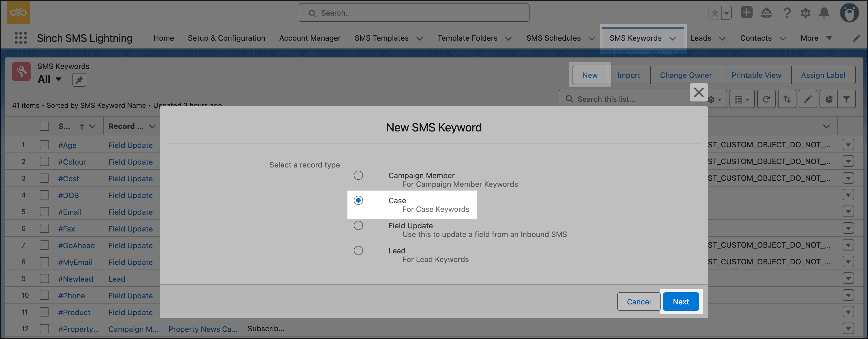868x339 pixels.
Task: Open the Property News campaign link
Action: pyautogui.click(x=203, y=329)
